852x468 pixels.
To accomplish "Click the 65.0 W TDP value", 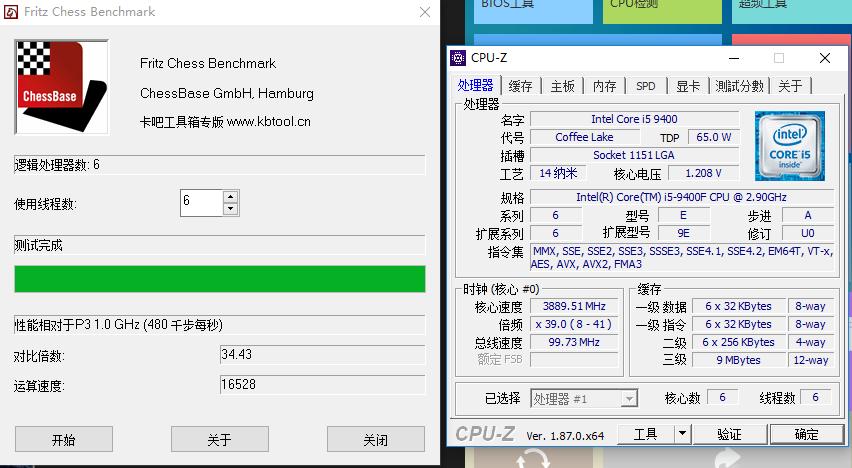I will pyautogui.click(x=713, y=137).
